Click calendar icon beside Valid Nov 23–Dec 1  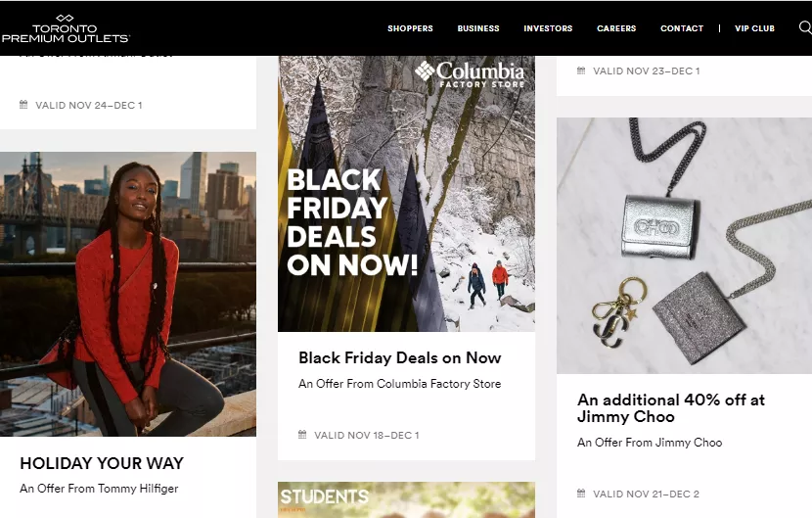[581, 71]
